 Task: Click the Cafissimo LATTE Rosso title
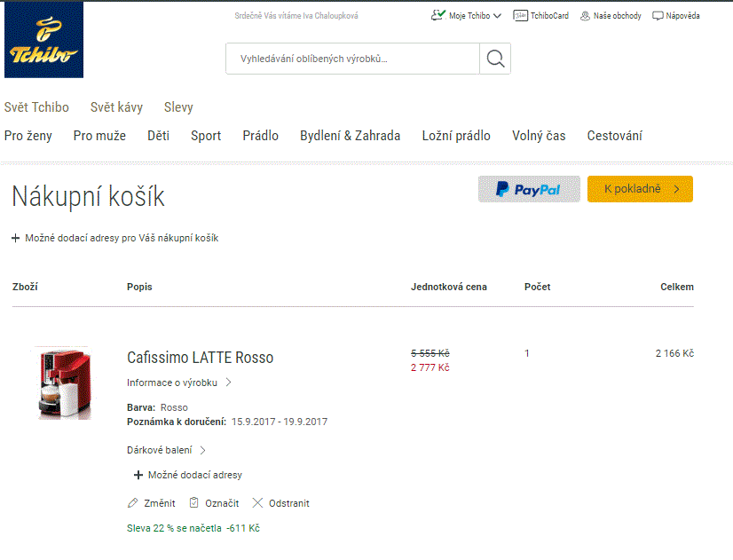(200, 358)
